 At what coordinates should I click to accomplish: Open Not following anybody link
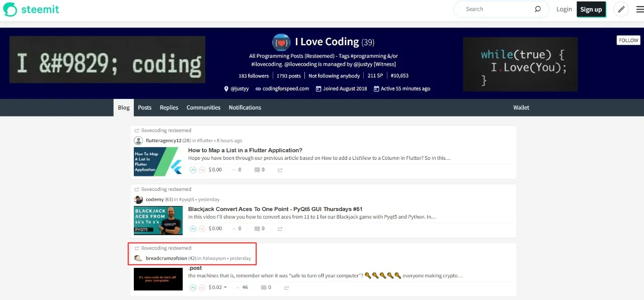[x=334, y=76]
